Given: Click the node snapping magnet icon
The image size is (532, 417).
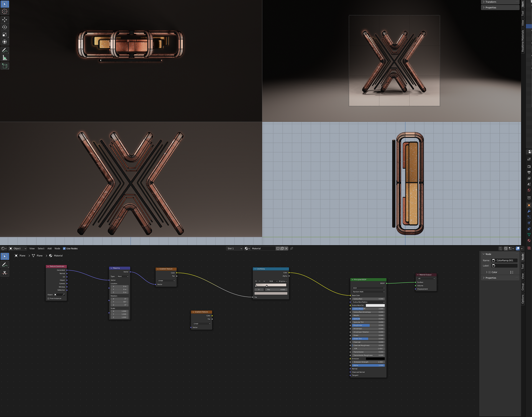Looking at the screenshot, I should pos(506,248).
